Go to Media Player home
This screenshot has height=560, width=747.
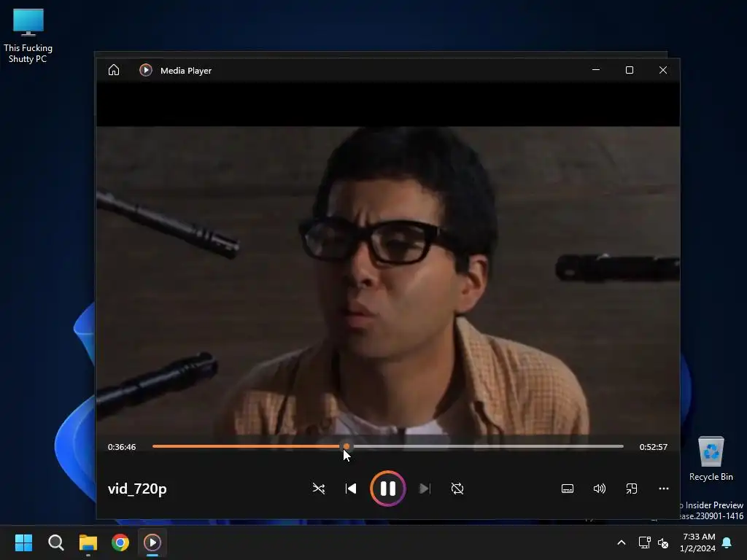point(113,70)
